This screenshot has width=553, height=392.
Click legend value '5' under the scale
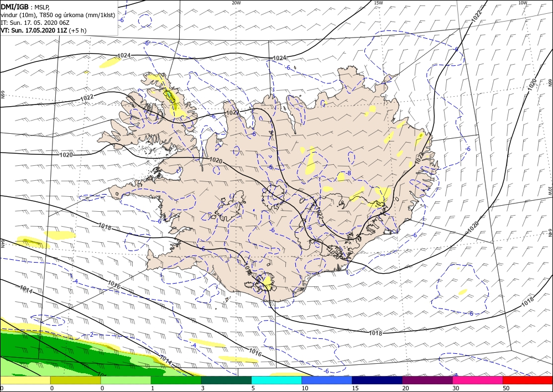[253, 388]
